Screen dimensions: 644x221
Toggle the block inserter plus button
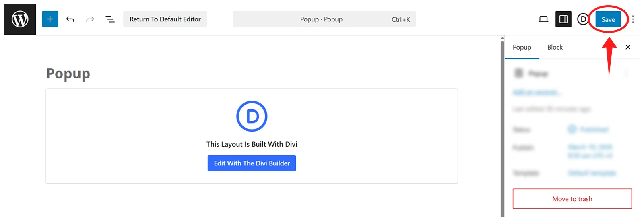50,19
